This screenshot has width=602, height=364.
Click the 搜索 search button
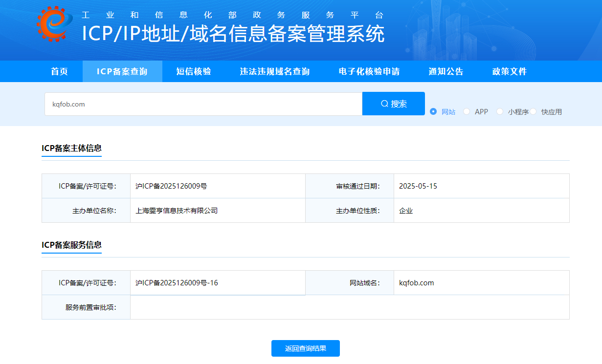click(394, 104)
